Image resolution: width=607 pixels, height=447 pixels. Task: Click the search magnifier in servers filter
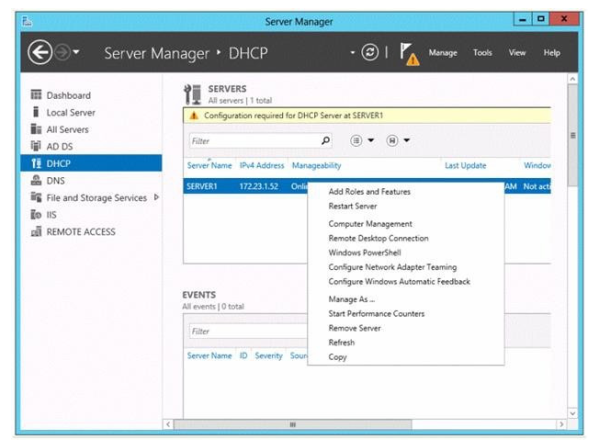coord(326,140)
